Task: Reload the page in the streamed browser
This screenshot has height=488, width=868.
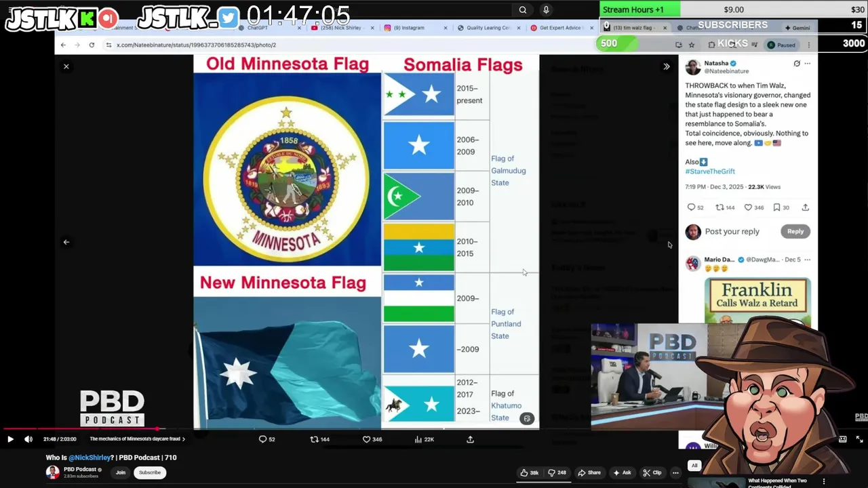Action: pos(92,45)
